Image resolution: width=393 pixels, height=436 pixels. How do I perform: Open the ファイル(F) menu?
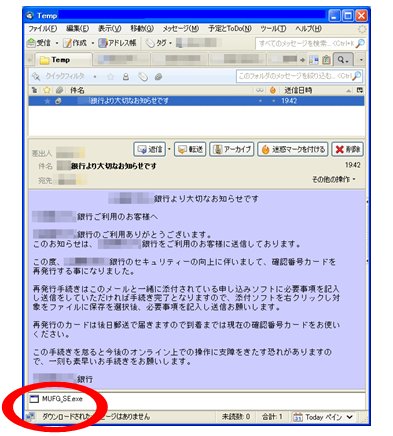(x=43, y=29)
